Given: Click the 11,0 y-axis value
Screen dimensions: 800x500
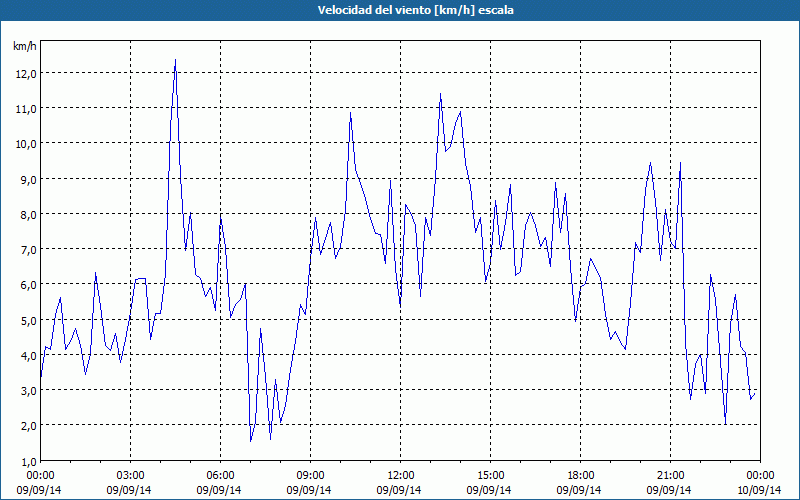Looking at the screenshot, I should (x=26, y=109).
